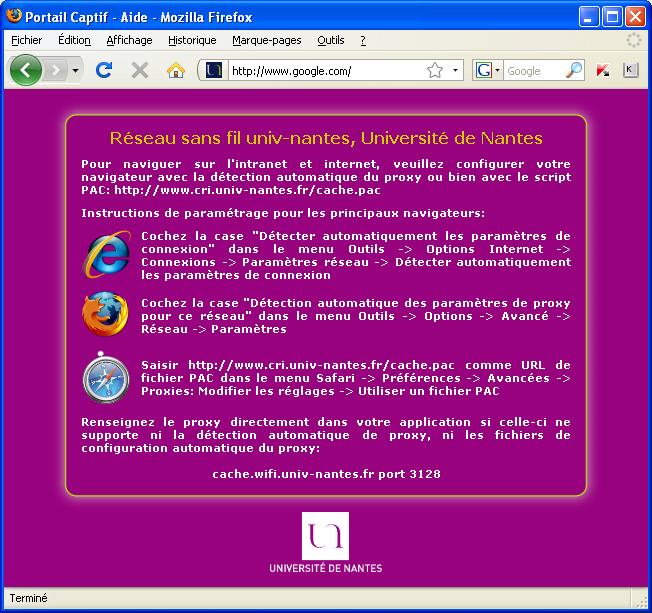Click the URL address bar text
Image resolution: width=652 pixels, height=613 pixels.
point(320,71)
